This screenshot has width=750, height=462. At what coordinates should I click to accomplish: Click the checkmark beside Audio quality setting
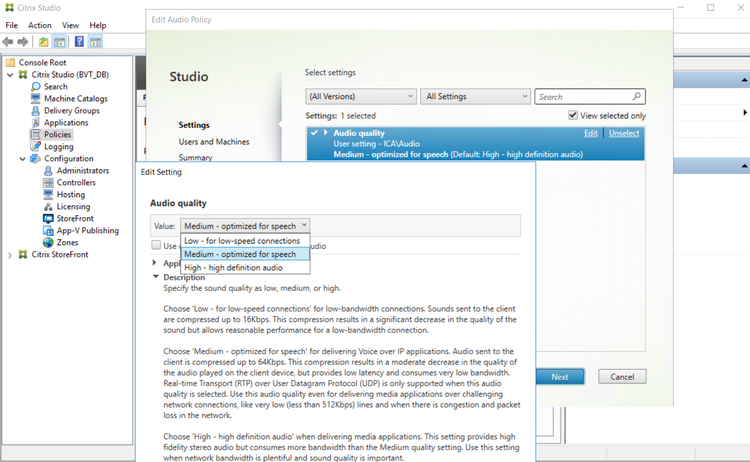tap(314, 132)
